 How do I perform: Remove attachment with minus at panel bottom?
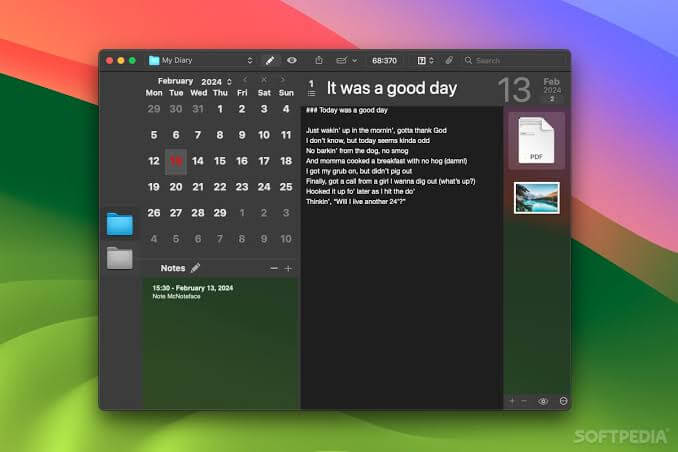tap(524, 401)
